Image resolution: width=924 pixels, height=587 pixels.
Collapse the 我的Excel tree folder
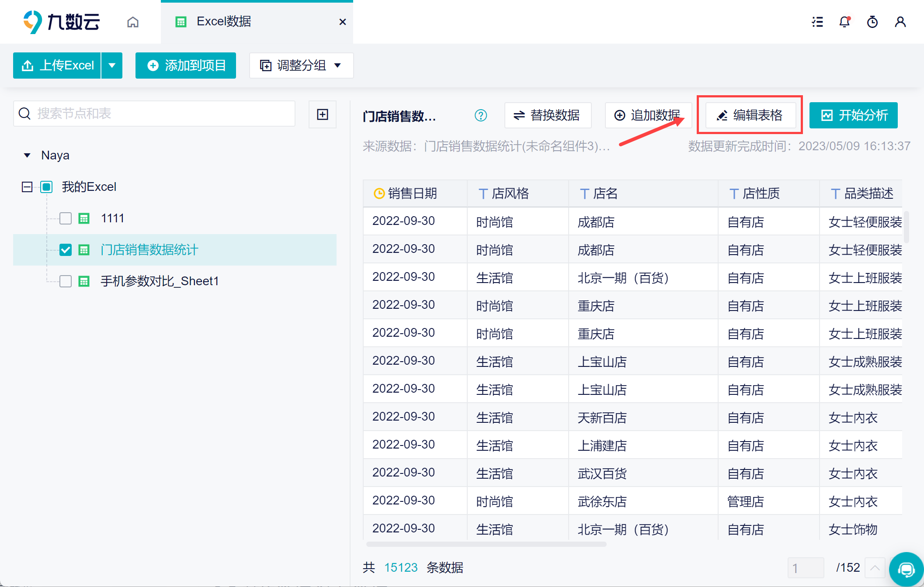(27, 187)
